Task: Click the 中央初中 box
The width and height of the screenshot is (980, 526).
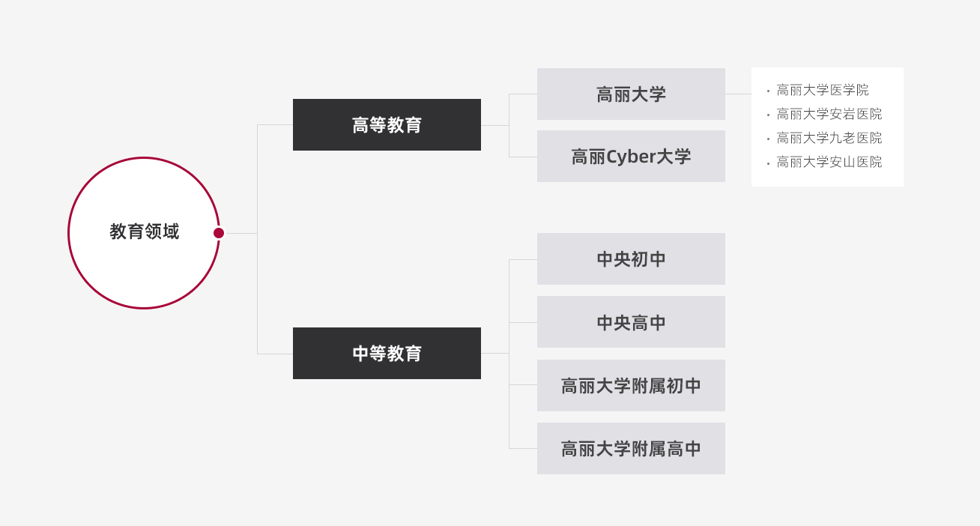Action: (x=631, y=259)
